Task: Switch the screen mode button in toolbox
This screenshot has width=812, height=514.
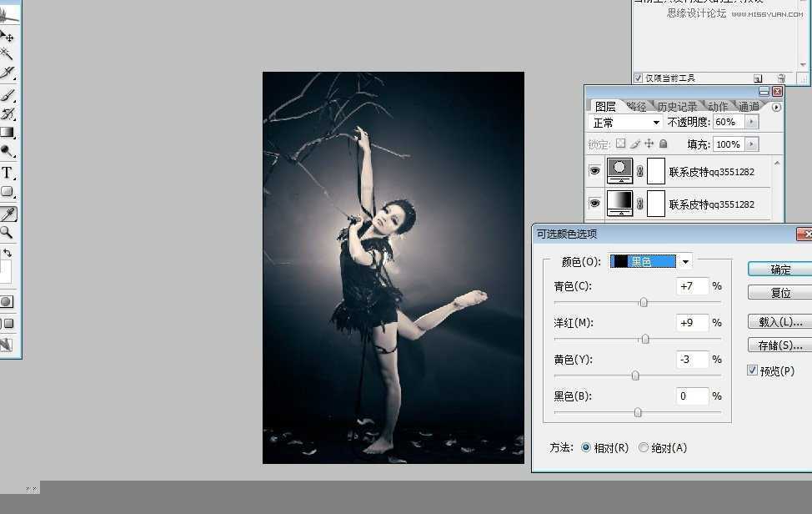Action: point(8,324)
